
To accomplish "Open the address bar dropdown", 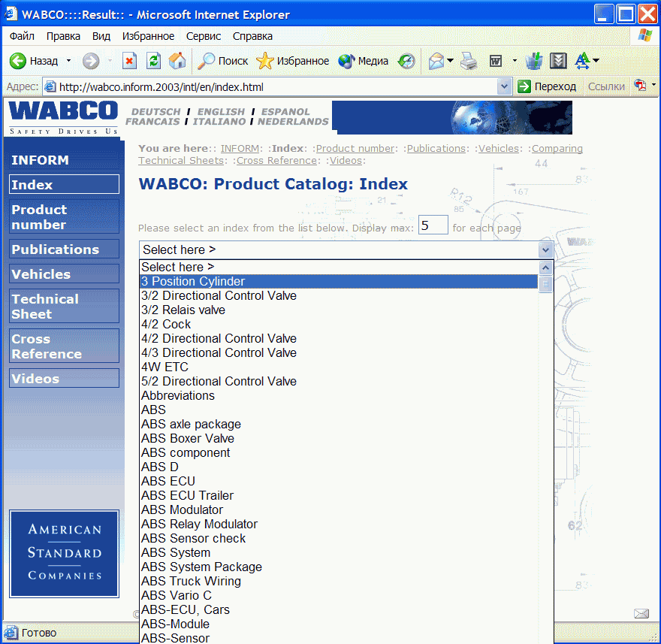I will [504, 86].
